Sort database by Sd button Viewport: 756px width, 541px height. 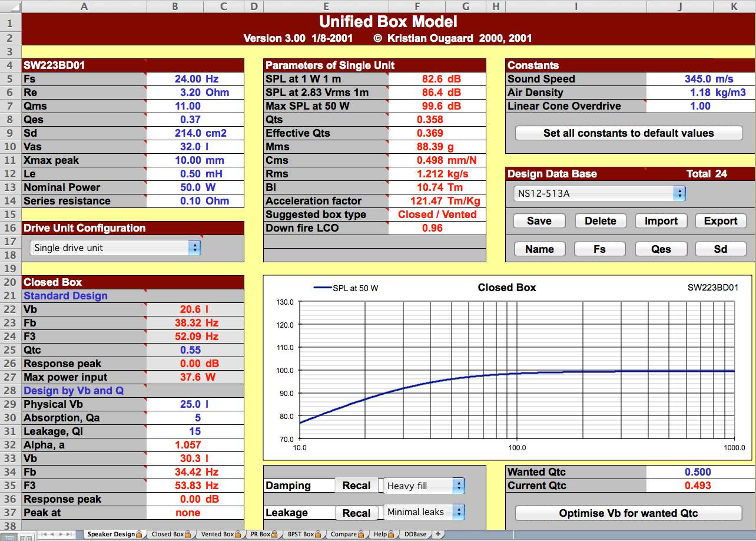pos(721,249)
